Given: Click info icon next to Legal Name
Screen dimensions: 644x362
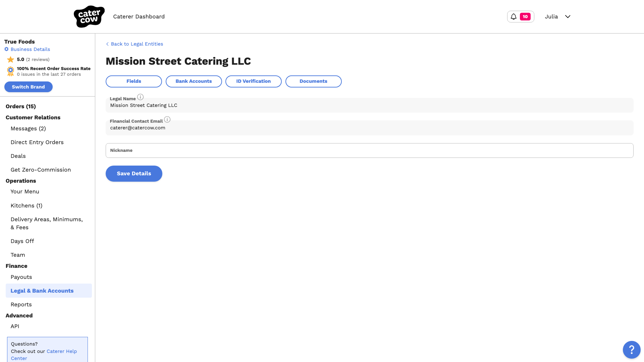Looking at the screenshot, I should 141,97.
